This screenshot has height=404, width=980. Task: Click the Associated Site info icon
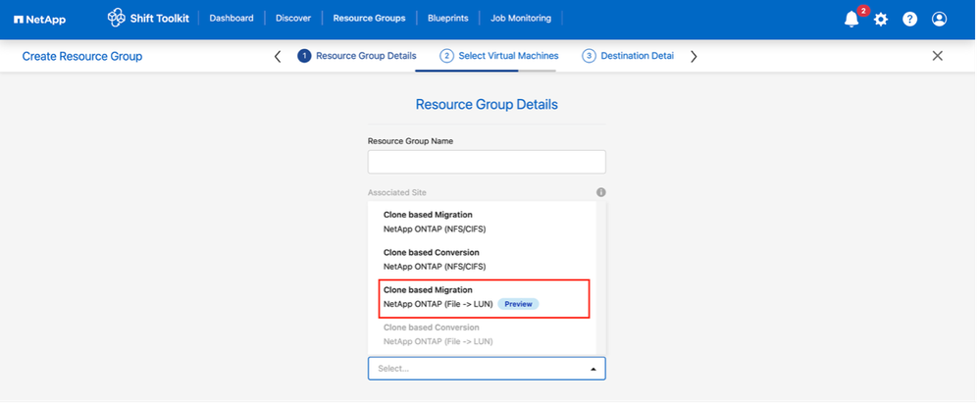click(600, 192)
